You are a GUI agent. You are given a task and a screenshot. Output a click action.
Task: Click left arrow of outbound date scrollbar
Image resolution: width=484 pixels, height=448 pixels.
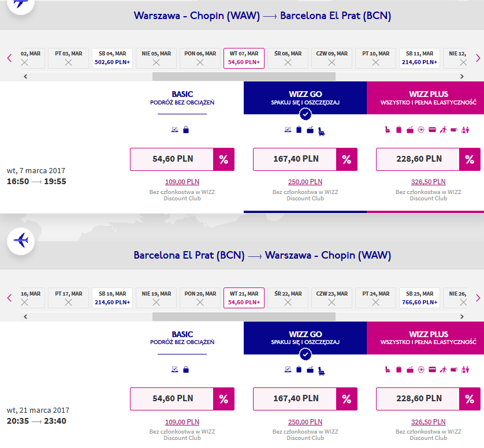25,77
